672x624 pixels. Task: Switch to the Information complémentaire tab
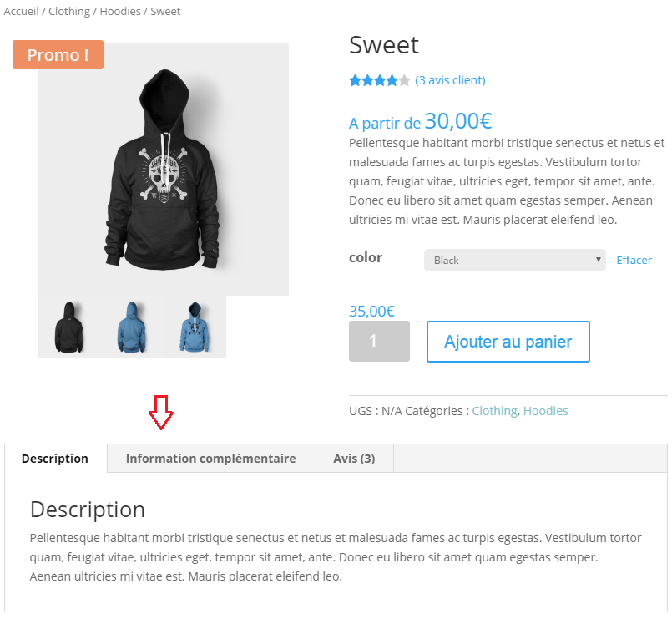(210, 458)
